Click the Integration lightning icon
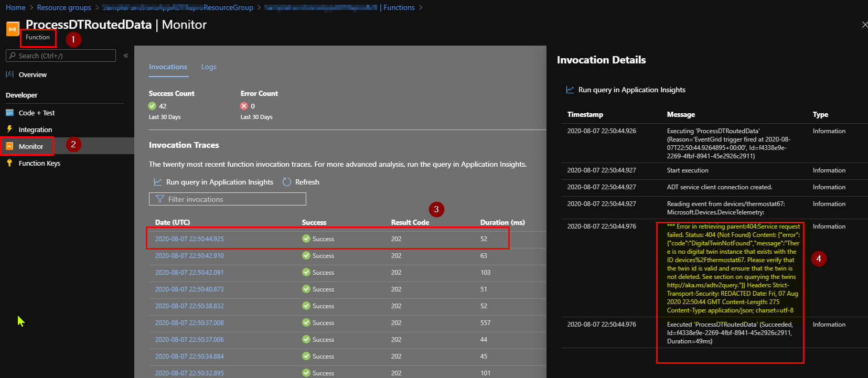 [9, 129]
